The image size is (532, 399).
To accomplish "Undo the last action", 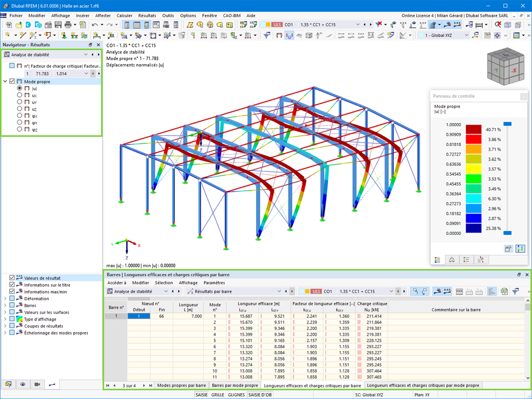I will (x=95, y=25).
